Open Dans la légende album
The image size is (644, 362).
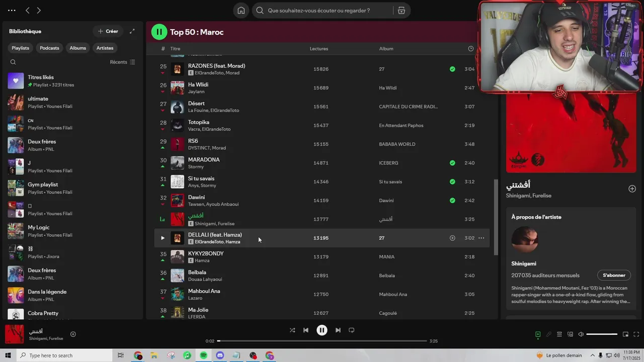73,296
